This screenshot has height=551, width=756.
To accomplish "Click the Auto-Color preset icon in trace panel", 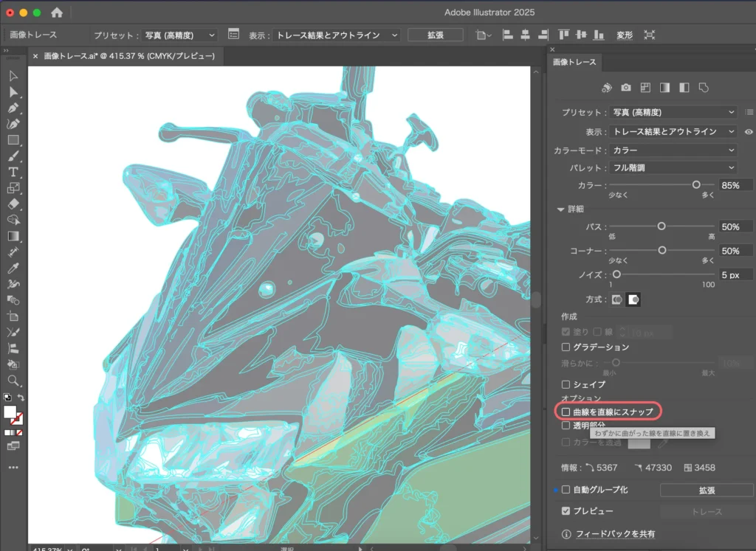I will [x=607, y=88].
